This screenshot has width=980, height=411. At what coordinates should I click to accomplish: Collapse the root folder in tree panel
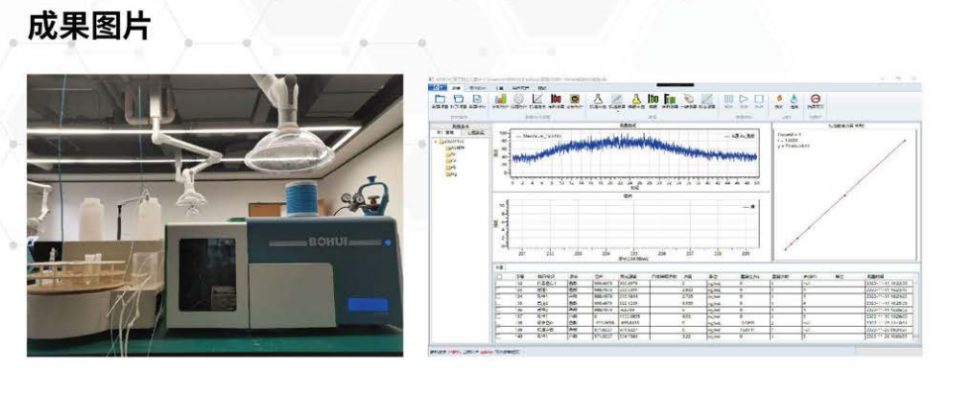point(435,142)
